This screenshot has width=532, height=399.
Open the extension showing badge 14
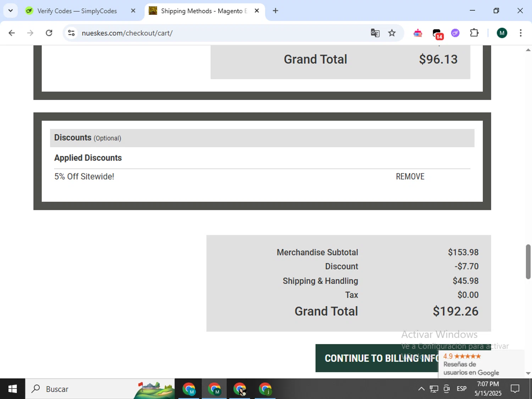(x=438, y=34)
